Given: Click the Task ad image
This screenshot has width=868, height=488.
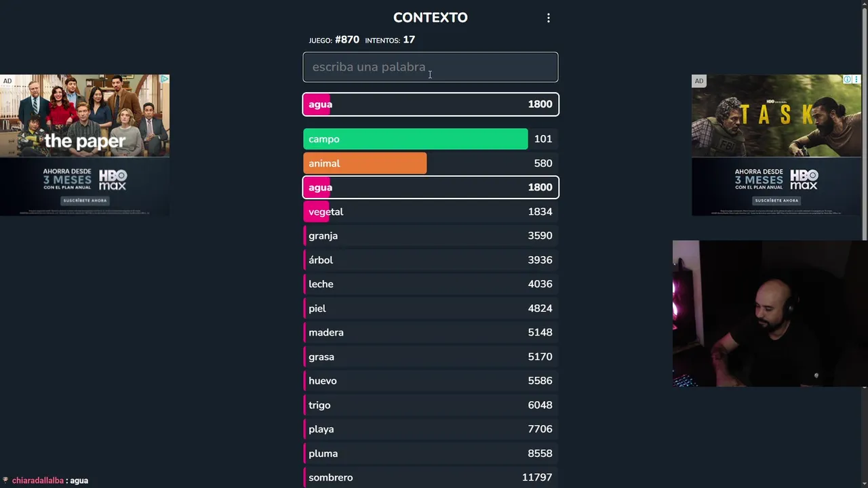Looking at the screenshot, I should (x=776, y=115).
